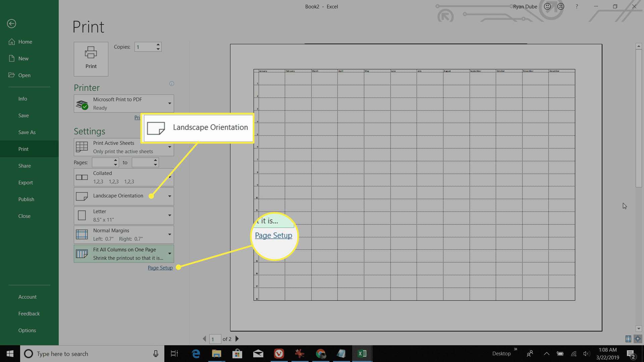Open the Action Center notifications icon
The width and height of the screenshot is (644, 362).
pyautogui.click(x=631, y=354)
